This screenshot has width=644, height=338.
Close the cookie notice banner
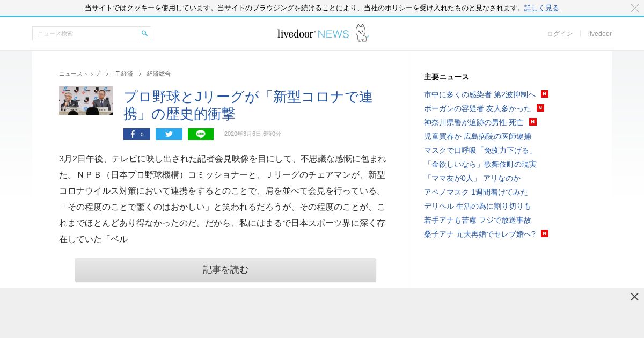tap(635, 8)
